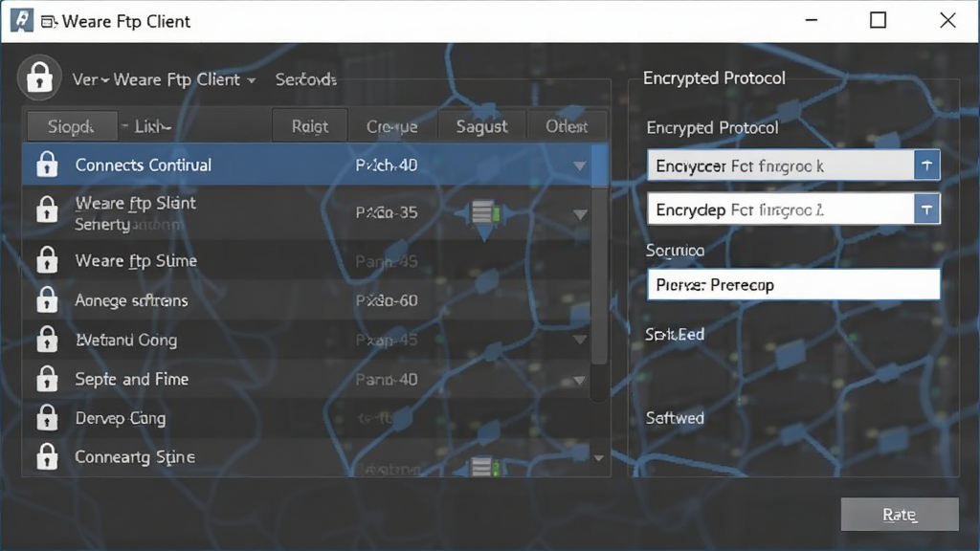Open the 'Encrydep Fct' protocol combo box
Screen dimensions: 980x551
(793, 209)
